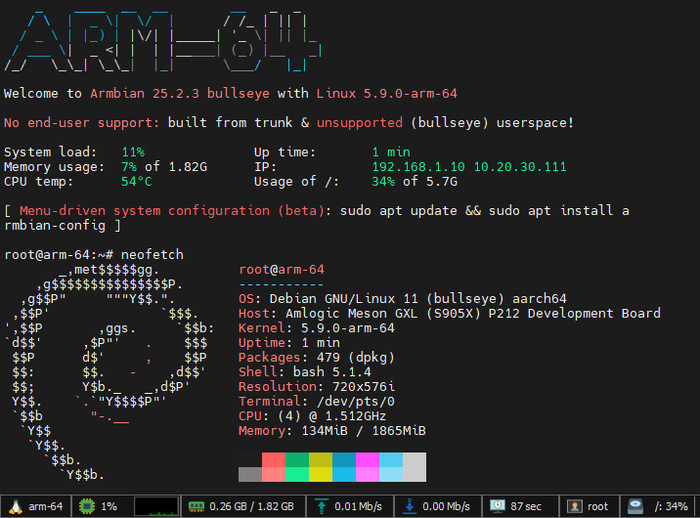Click the green CPU chip icon
The image size is (700, 518).
point(87,506)
